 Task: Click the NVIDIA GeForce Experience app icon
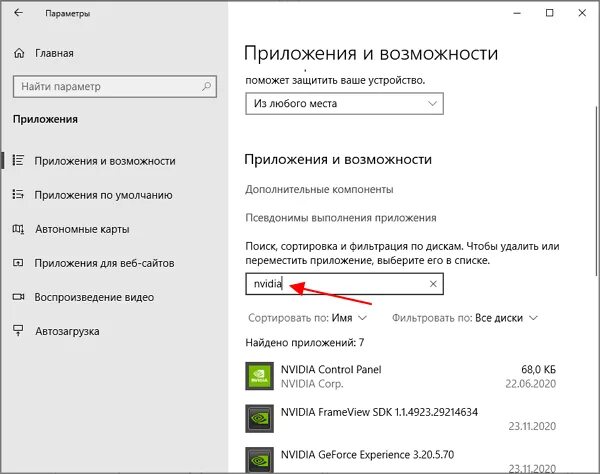tap(259, 460)
